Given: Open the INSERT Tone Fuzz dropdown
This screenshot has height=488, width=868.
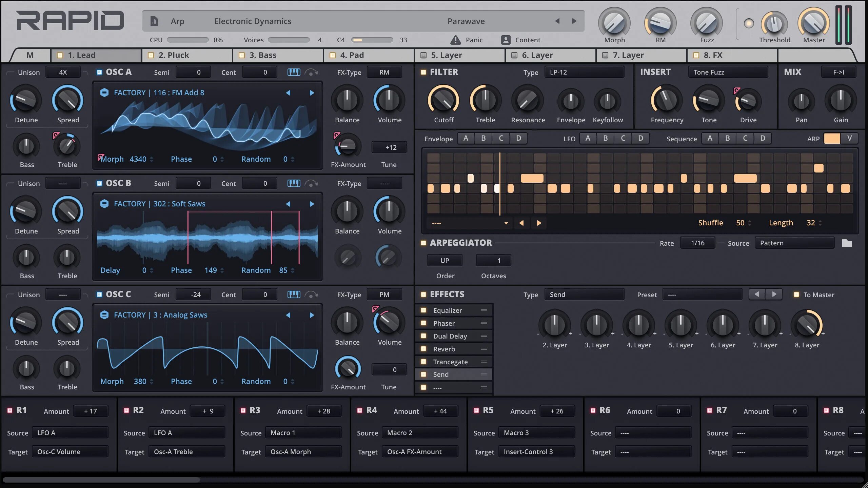Looking at the screenshot, I should (728, 72).
